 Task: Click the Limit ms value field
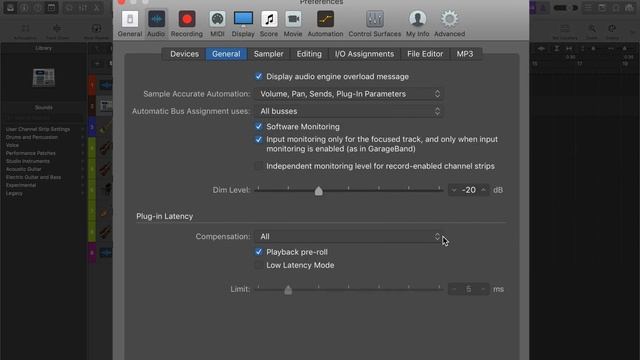[469, 289]
